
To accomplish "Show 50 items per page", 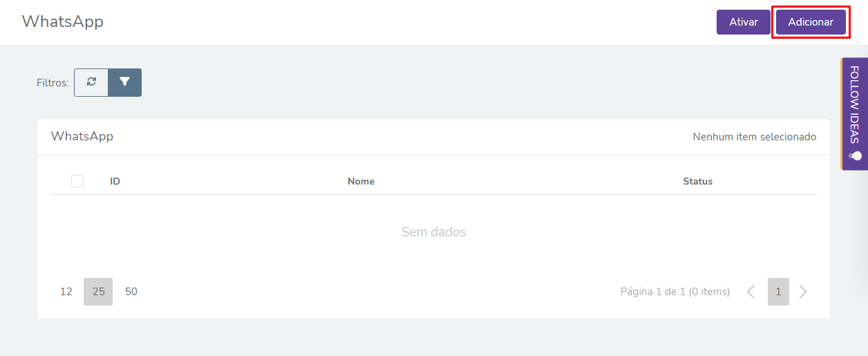I will tap(131, 292).
